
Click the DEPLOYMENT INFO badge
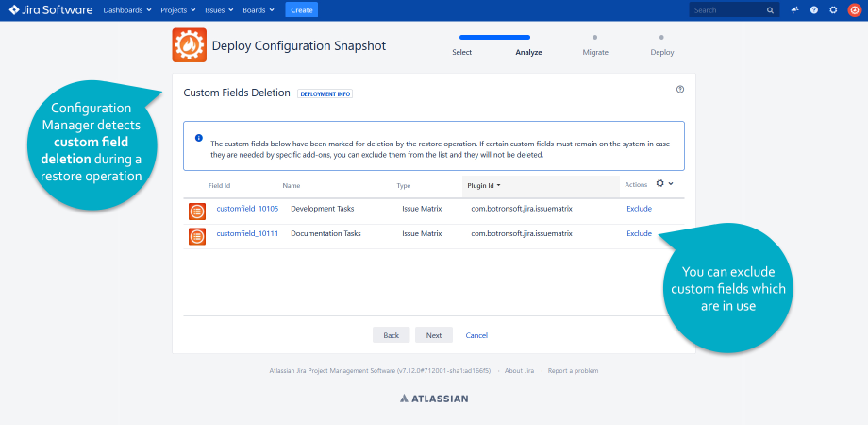[325, 94]
